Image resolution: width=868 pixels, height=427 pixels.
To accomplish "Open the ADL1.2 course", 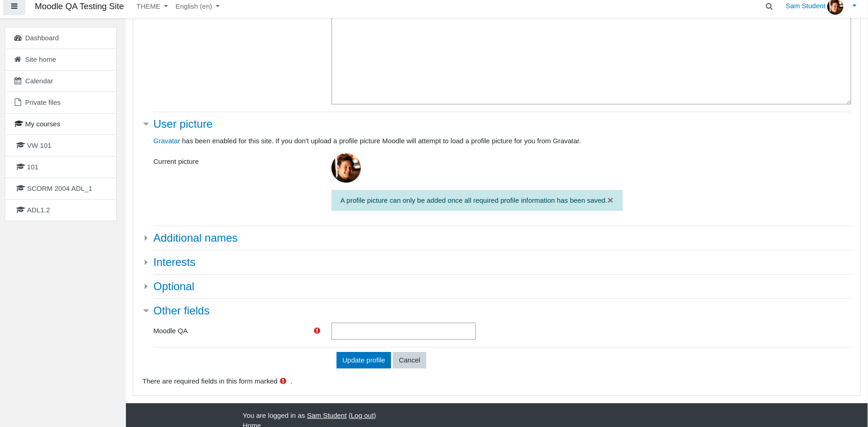I will (60, 210).
